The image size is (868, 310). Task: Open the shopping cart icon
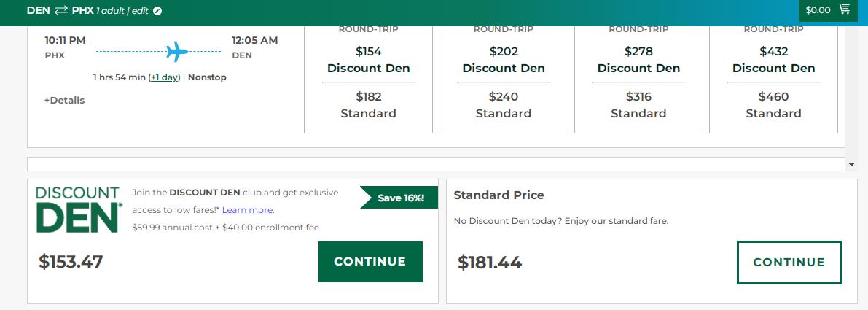(845, 10)
